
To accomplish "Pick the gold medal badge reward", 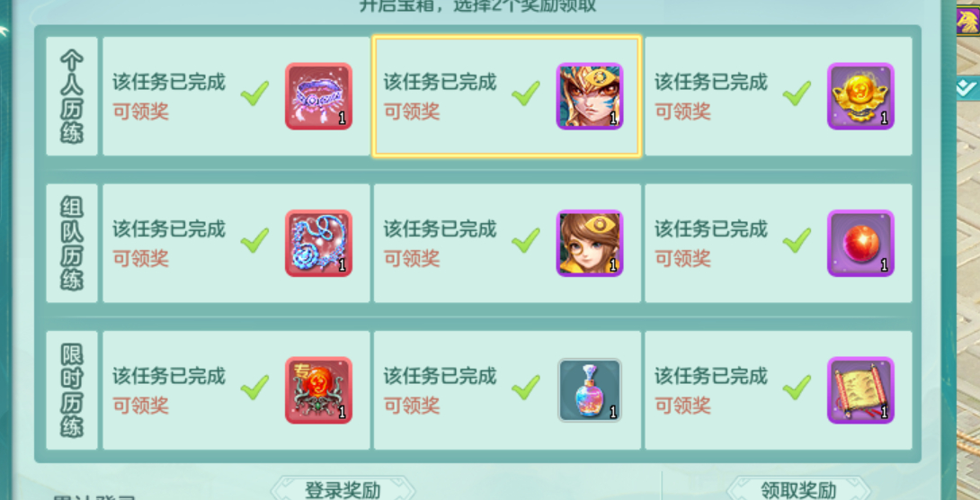I will click(x=860, y=96).
